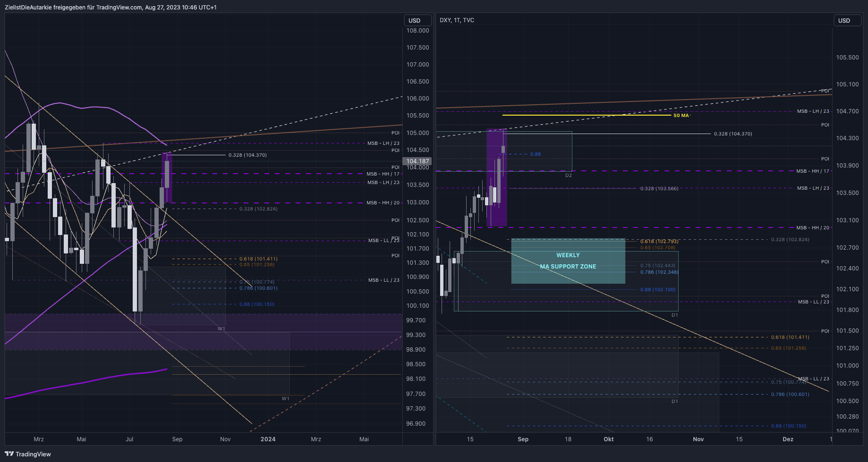Click 0.618 (101.411) label on right chart
Image resolution: width=868 pixels, height=462 pixels.
click(x=790, y=337)
